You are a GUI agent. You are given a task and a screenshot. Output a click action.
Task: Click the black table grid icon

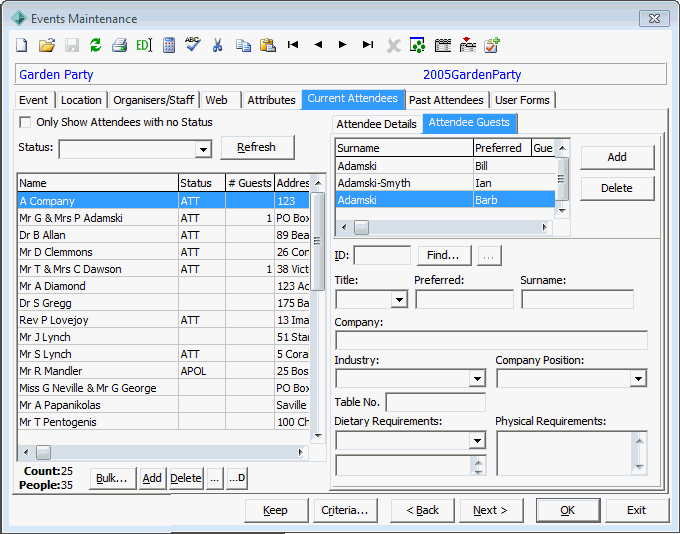443,45
